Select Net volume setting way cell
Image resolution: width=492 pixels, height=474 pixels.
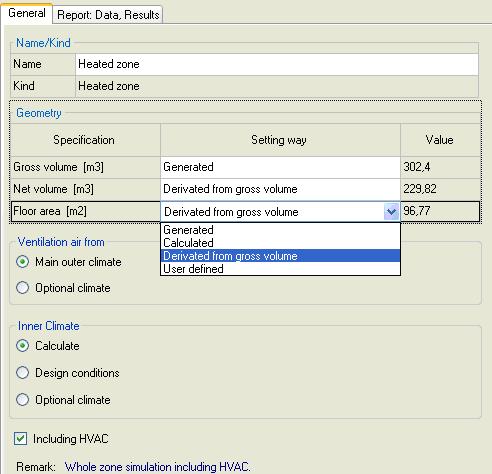280,189
